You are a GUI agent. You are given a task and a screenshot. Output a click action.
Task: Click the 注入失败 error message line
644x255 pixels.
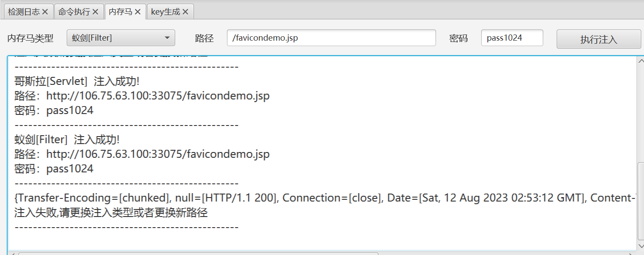pyautogui.click(x=111, y=213)
